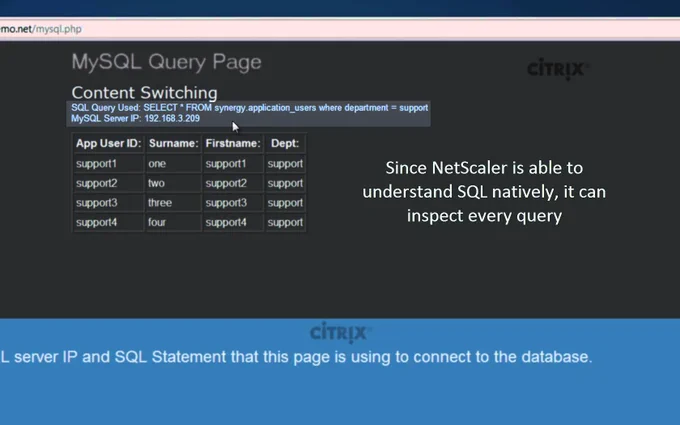Click surname cell 'one'
Viewport: 680px width, 425px height.
tap(173, 163)
